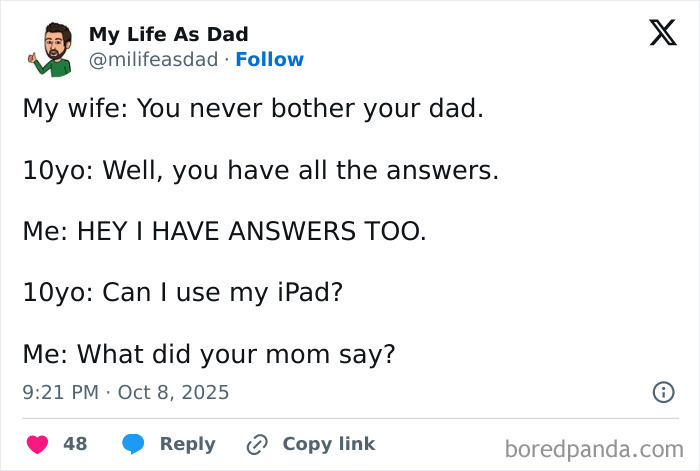Click the HEY I HAVE ANSWERS TOO line
The height and width of the screenshot is (471, 700).
[x=224, y=232]
